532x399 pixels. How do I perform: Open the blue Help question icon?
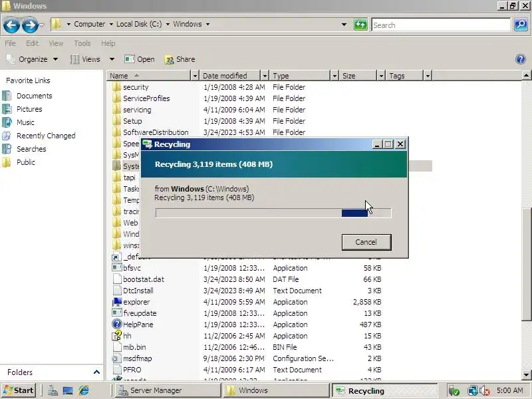pyautogui.click(x=521, y=59)
